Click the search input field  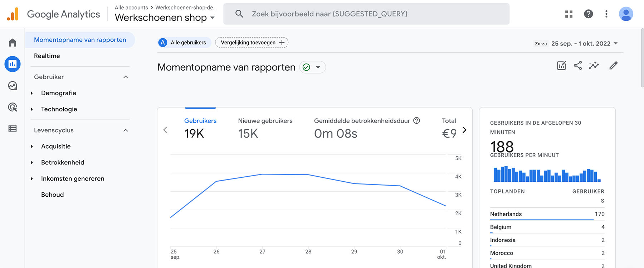coord(366,14)
